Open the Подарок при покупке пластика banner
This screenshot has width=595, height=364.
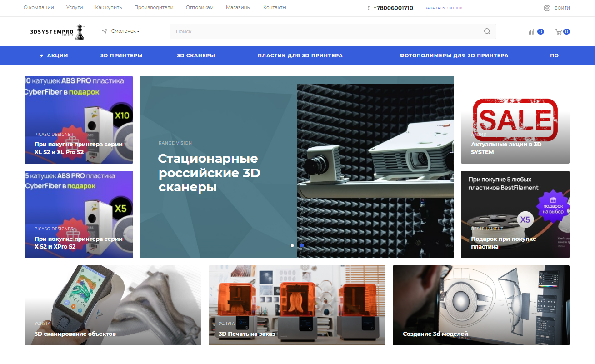[515, 214]
